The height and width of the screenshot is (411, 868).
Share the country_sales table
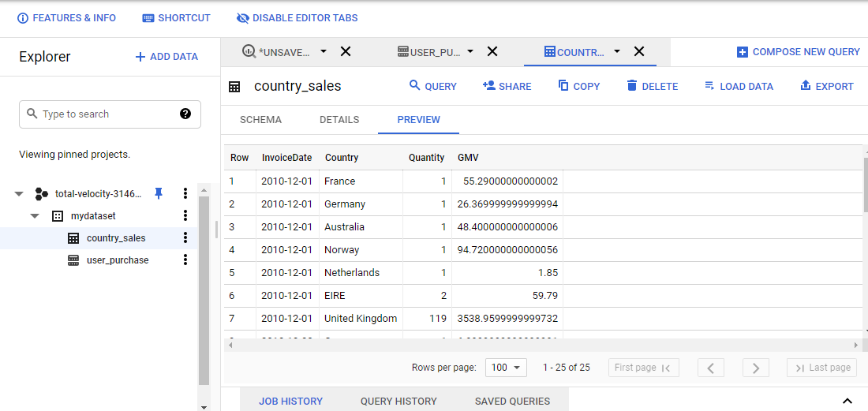tap(507, 86)
